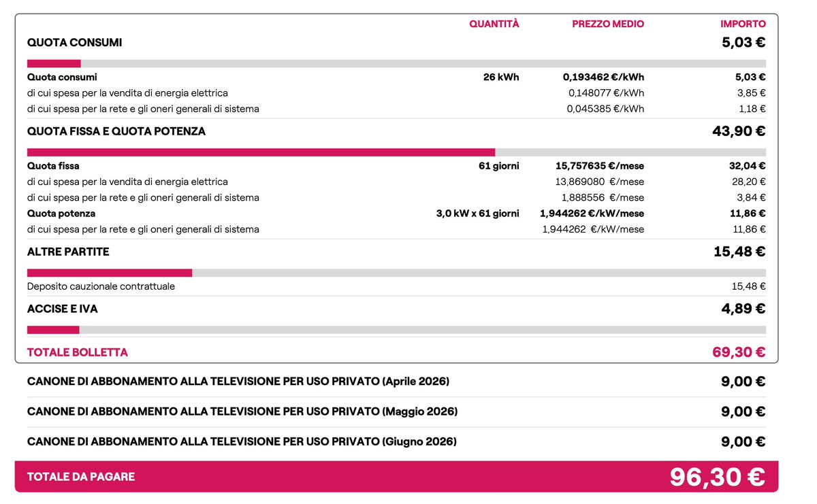
Task: Click the 3,84 € amount
Action: tap(752, 198)
